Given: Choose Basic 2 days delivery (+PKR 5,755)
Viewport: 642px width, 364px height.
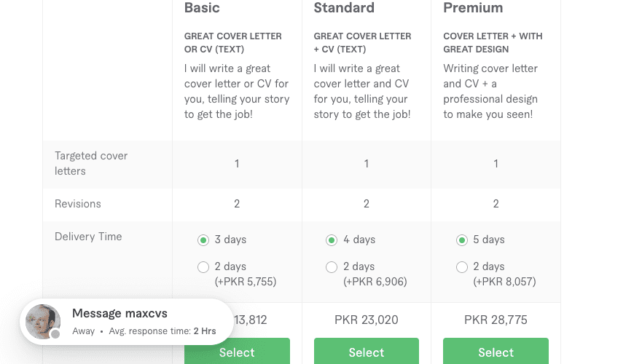Looking at the screenshot, I should tap(203, 267).
